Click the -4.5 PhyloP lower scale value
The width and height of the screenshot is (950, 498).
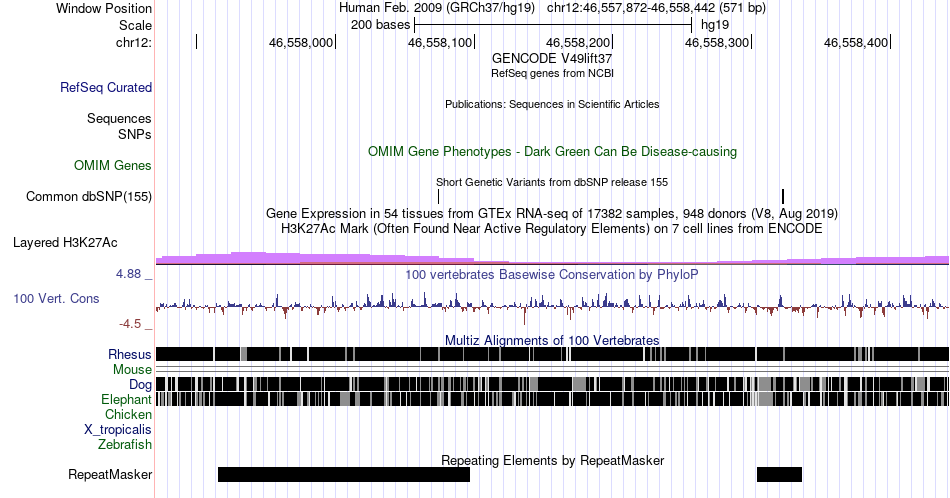tap(130, 324)
